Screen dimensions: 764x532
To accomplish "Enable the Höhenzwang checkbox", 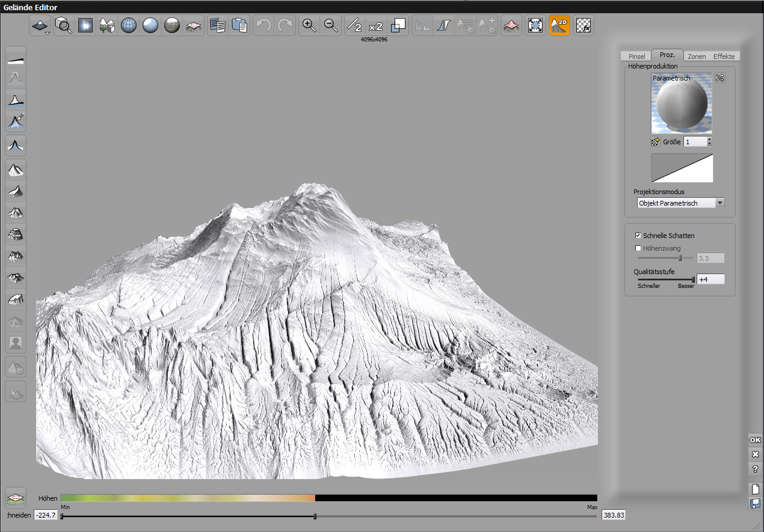I will (x=638, y=248).
